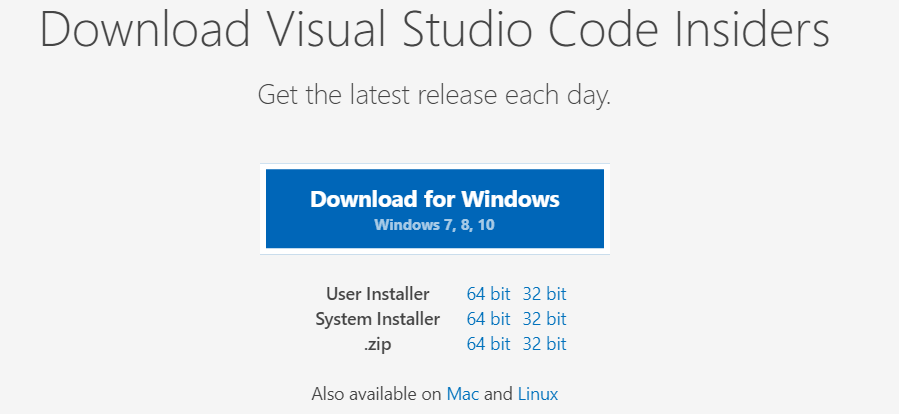Choose the Linux version of VS Code Insiders
This screenshot has height=414, width=899.
[x=538, y=394]
